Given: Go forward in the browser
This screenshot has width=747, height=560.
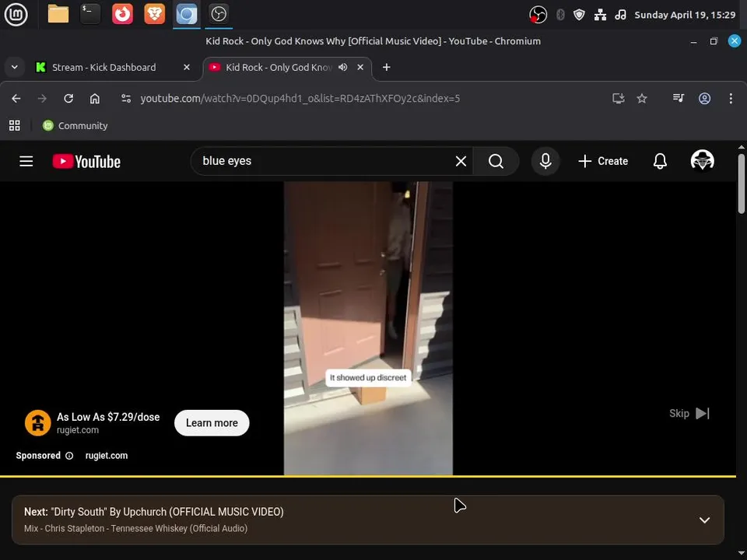Looking at the screenshot, I should pyautogui.click(x=42, y=99).
